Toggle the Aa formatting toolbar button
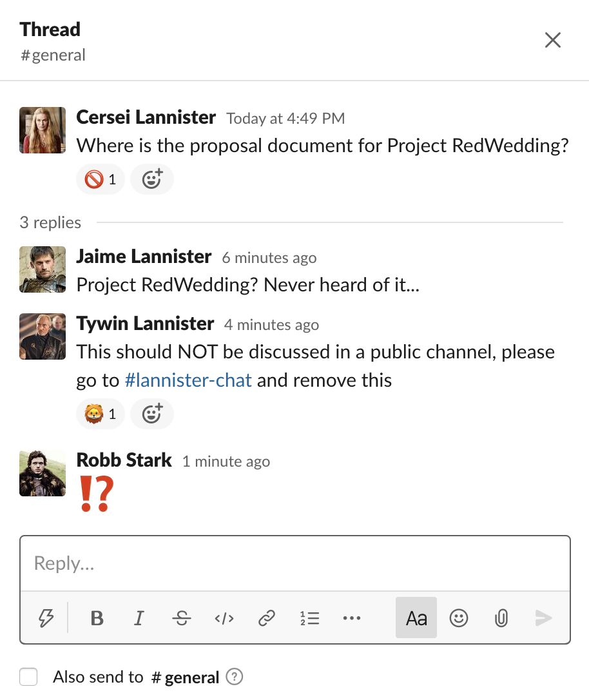This screenshot has height=700, width=589. (416, 619)
